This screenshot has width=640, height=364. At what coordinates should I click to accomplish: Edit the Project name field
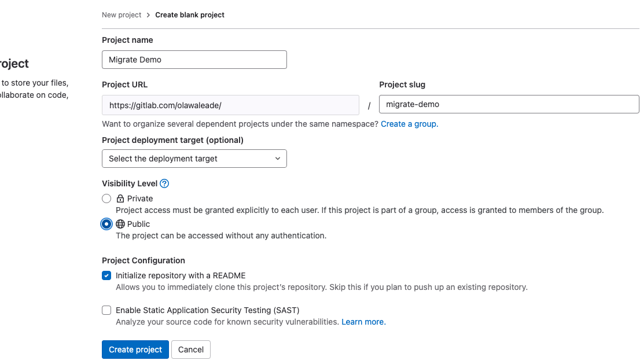pos(194,60)
